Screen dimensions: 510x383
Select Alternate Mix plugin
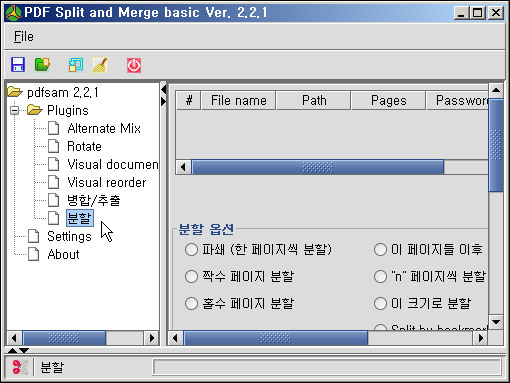point(104,128)
